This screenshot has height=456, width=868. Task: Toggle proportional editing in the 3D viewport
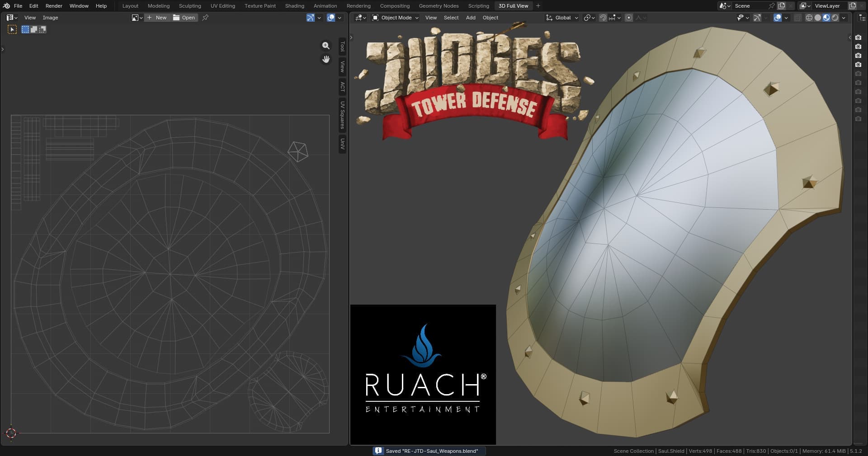click(x=629, y=18)
